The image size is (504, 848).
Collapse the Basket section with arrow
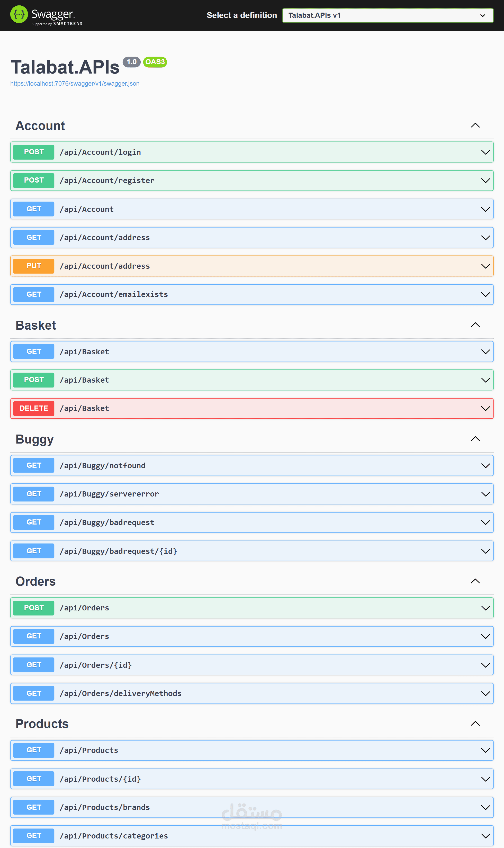click(x=475, y=325)
